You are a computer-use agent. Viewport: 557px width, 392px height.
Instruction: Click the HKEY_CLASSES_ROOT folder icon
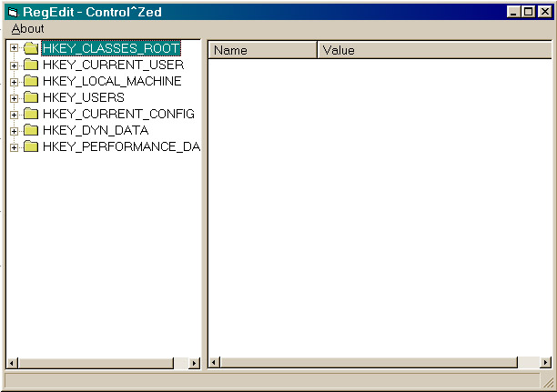[x=31, y=48]
